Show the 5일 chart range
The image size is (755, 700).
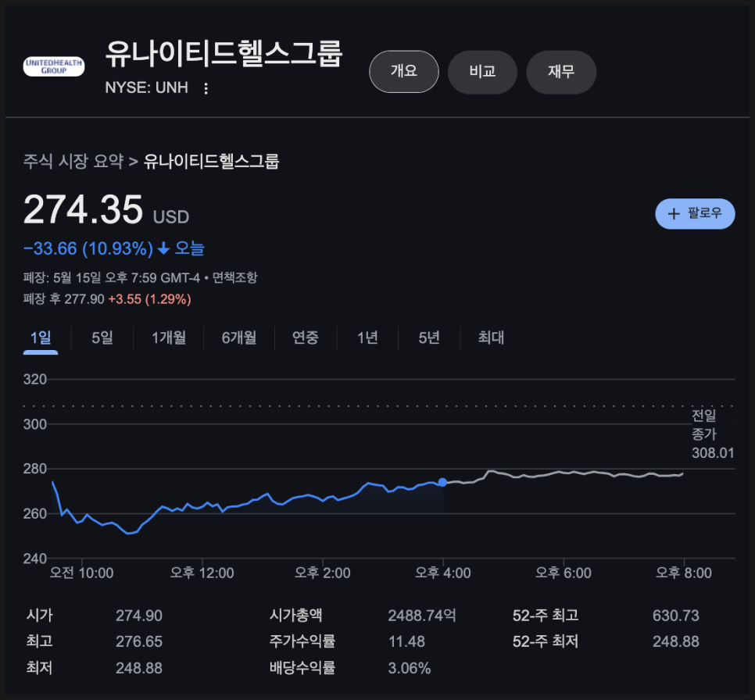click(x=102, y=337)
